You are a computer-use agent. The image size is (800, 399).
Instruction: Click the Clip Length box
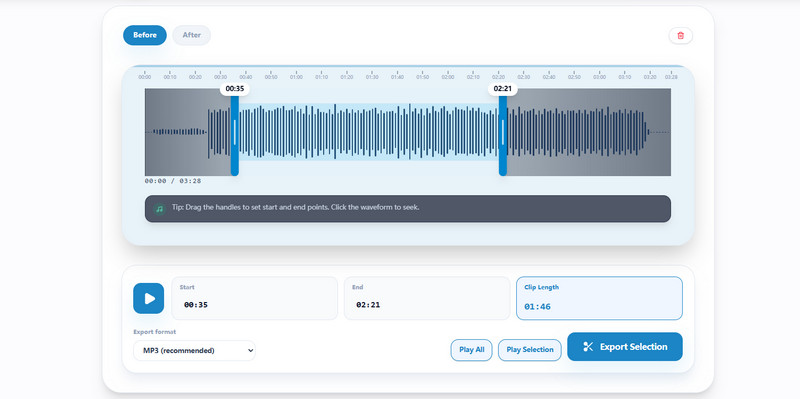coord(599,298)
